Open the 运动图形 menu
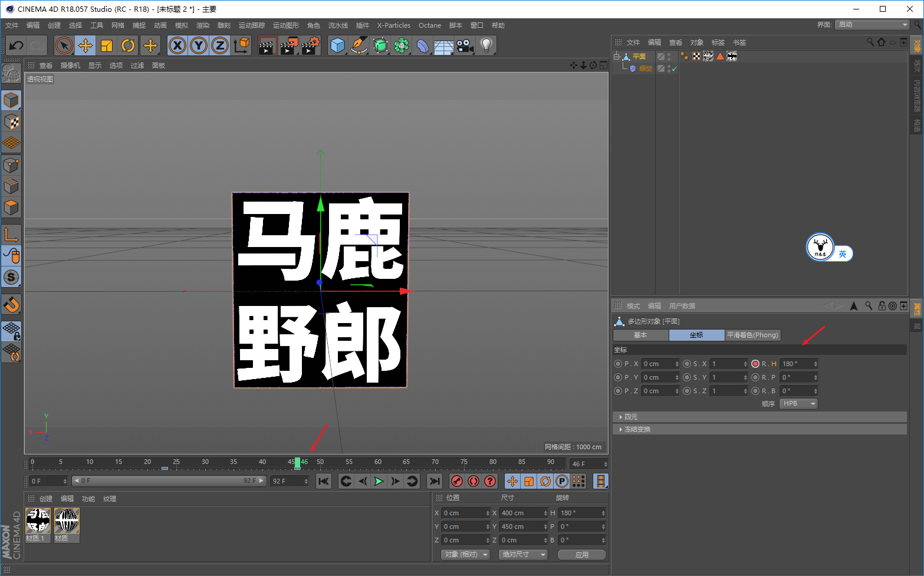The height and width of the screenshot is (576, 924). [285, 25]
